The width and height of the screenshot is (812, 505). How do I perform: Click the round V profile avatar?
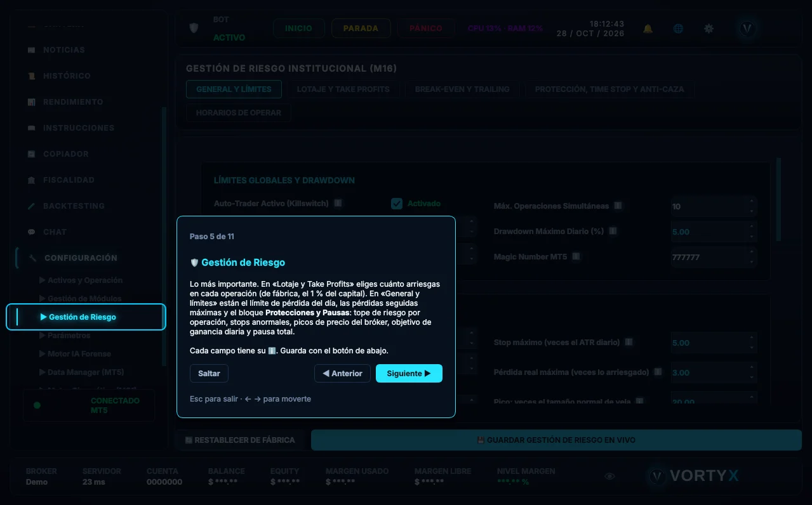tap(747, 29)
